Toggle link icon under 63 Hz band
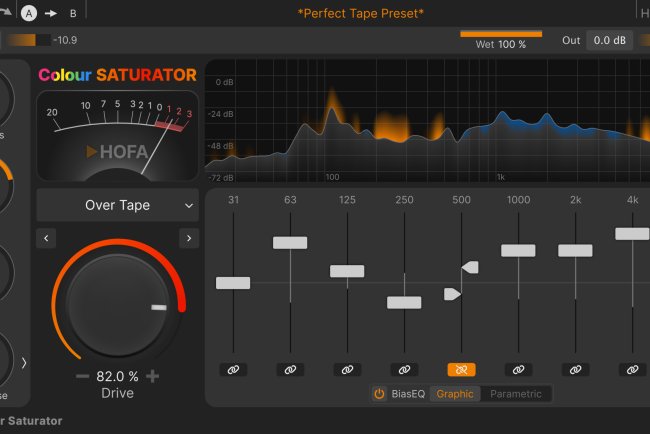 [290, 370]
